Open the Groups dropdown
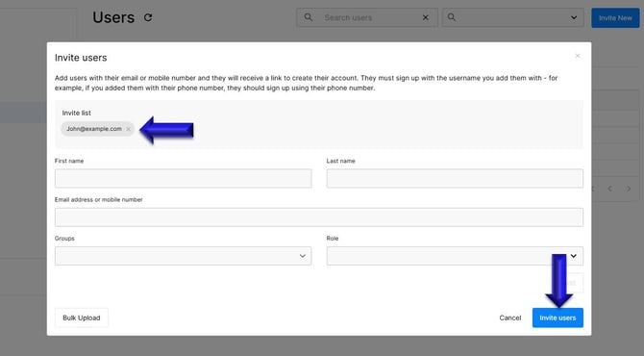Viewport: 644px width, 356px height. (184, 256)
